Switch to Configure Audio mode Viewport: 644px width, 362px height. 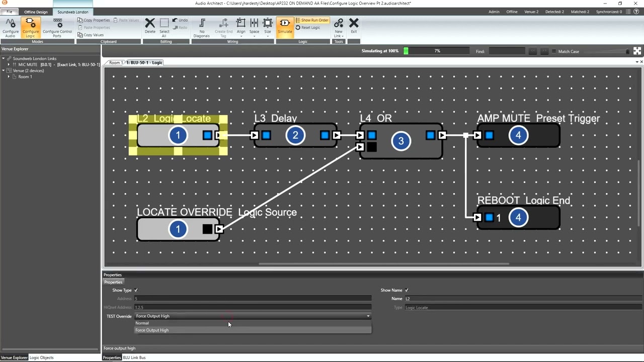pyautogui.click(x=11, y=28)
